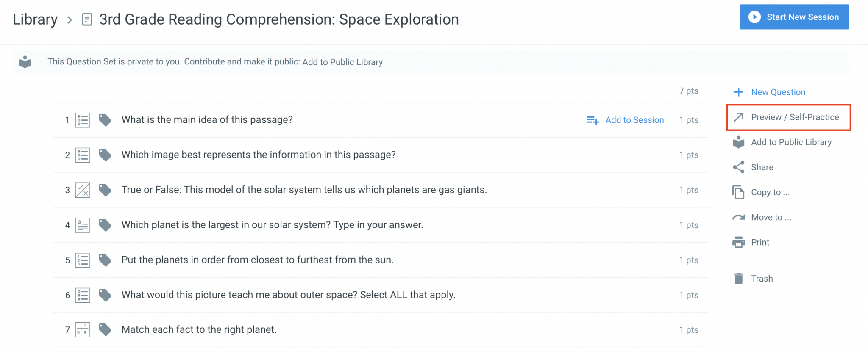Go back to Library breadcrumb
Image resolution: width=868 pixels, height=351 pixels.
tap(35, 19)
